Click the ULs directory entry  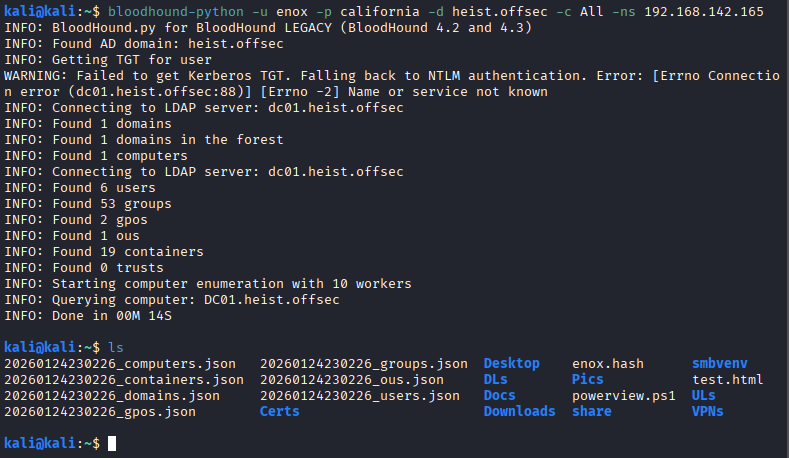tap(703, 395)
